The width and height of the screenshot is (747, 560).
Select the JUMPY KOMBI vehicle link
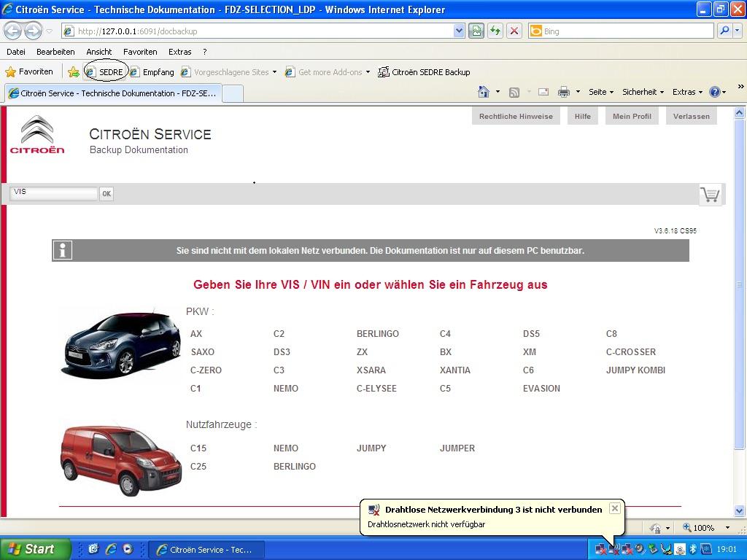(635, 370)
